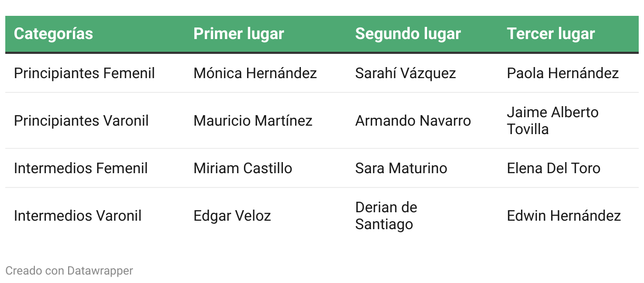Click the Sarahí Vázquez cell
This screenshot has height=283, width=644.
click(405, 73)
